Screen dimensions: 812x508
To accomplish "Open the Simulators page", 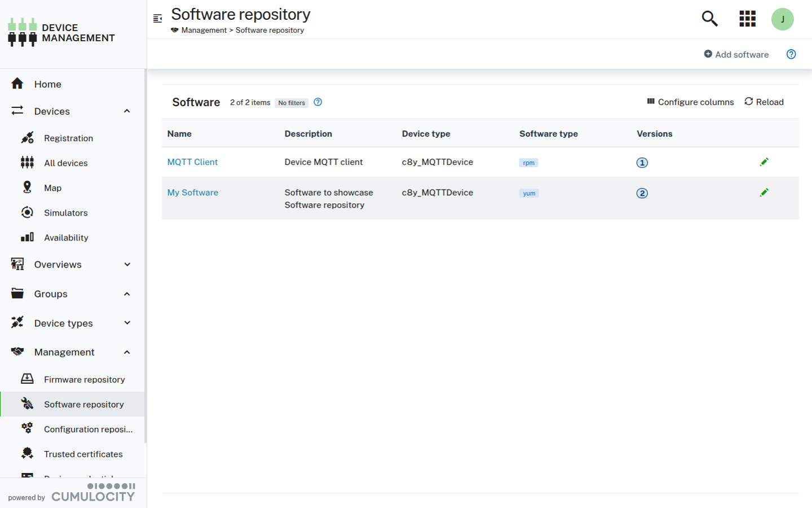I will point(66,212).
